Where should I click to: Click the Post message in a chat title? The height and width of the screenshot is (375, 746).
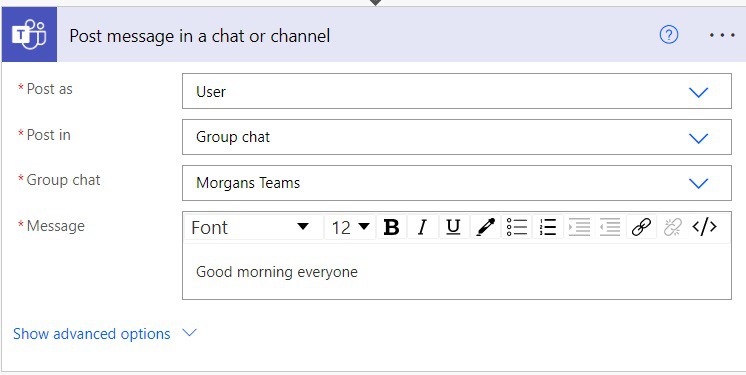click(200, 36)
